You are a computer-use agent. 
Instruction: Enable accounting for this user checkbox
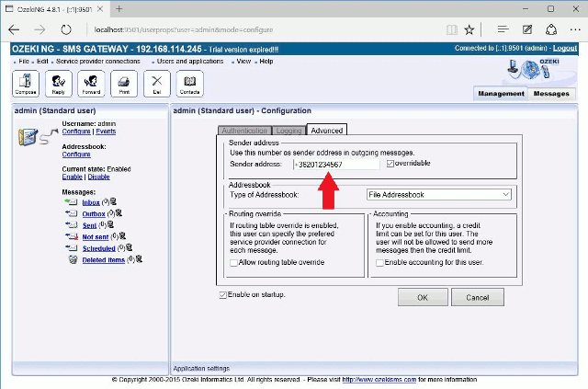(x=379, y=262)
